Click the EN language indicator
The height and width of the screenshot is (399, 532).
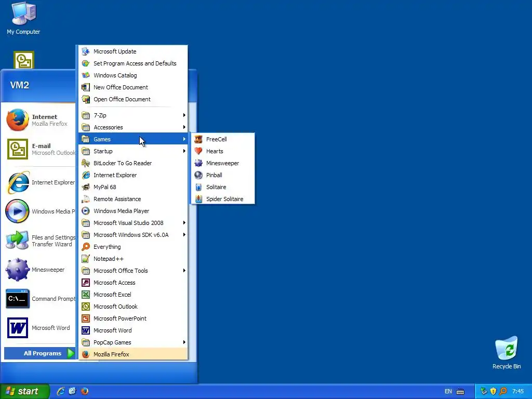point(448,391)
